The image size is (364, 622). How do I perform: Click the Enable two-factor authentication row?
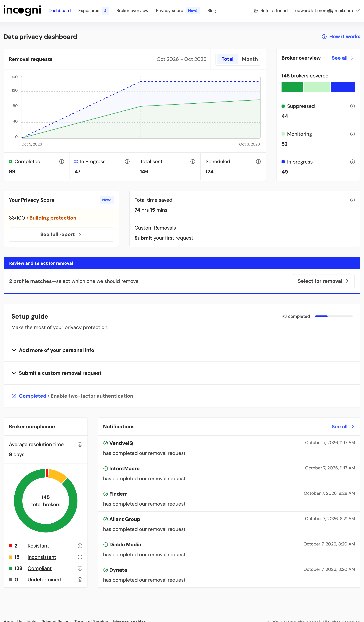tap(182, 396)
